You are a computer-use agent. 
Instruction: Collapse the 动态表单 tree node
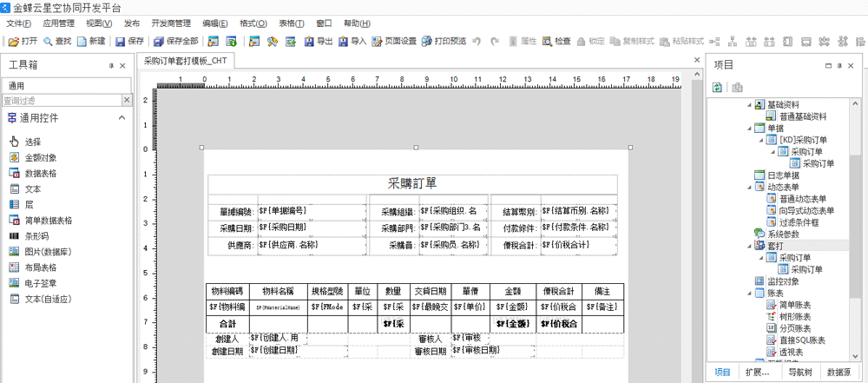[x=750, y=187]
